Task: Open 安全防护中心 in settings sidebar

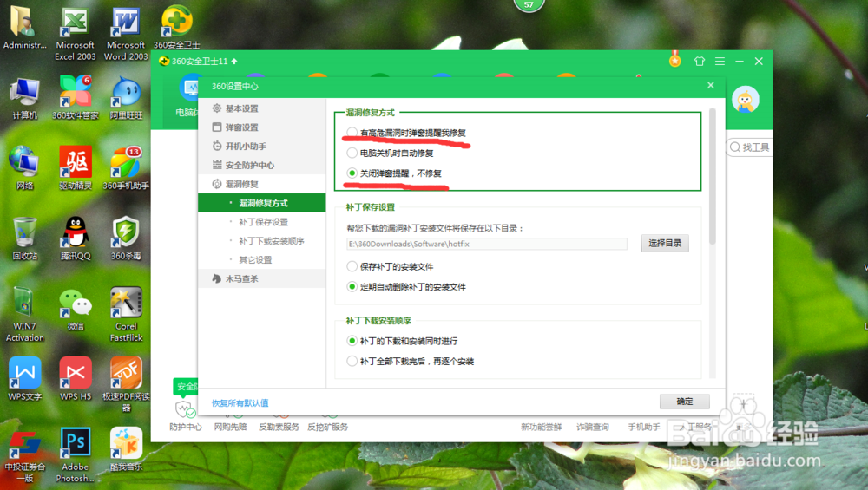Action: tap(262, 165)
